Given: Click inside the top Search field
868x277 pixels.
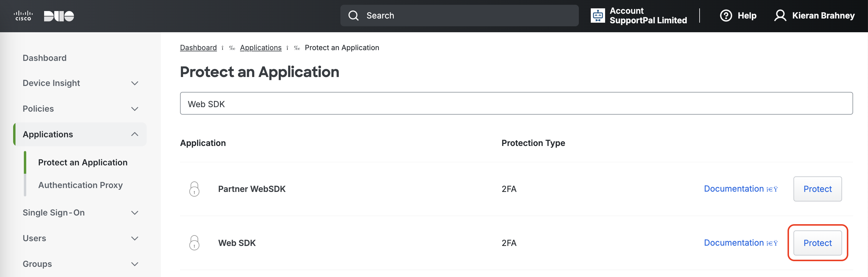Looking at the screenshot, I should (x=459, y=16).
